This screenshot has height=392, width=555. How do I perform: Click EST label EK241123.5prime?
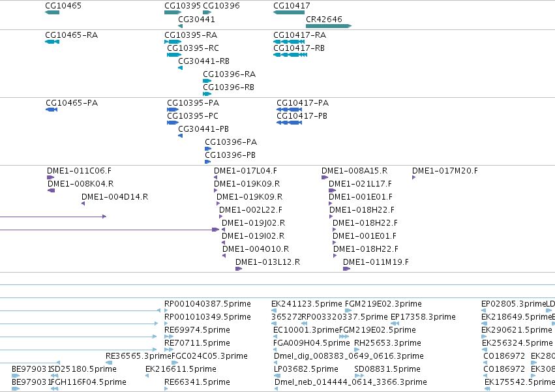(x=307, y=304)
